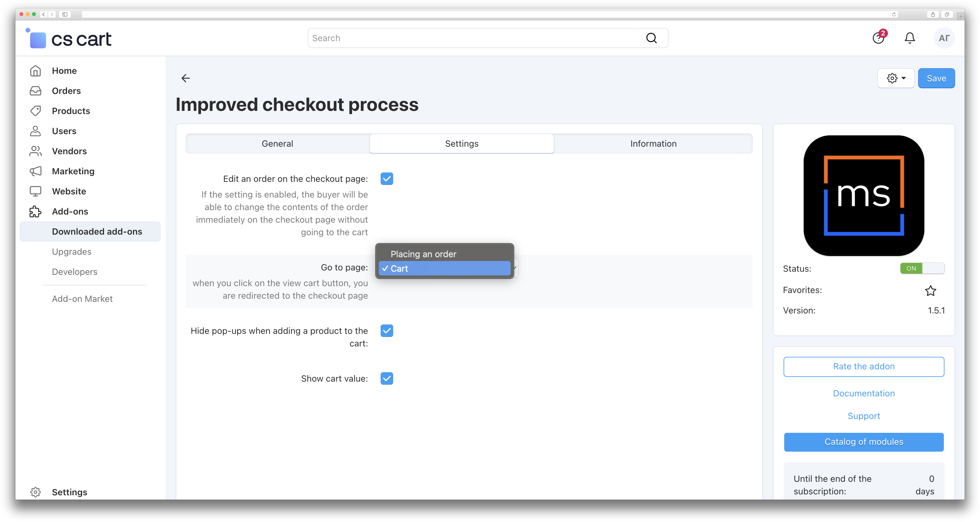Viewport: 980px width, 522px height.
Task: Turn off the addon Status switch
Action: click(922, 269)
